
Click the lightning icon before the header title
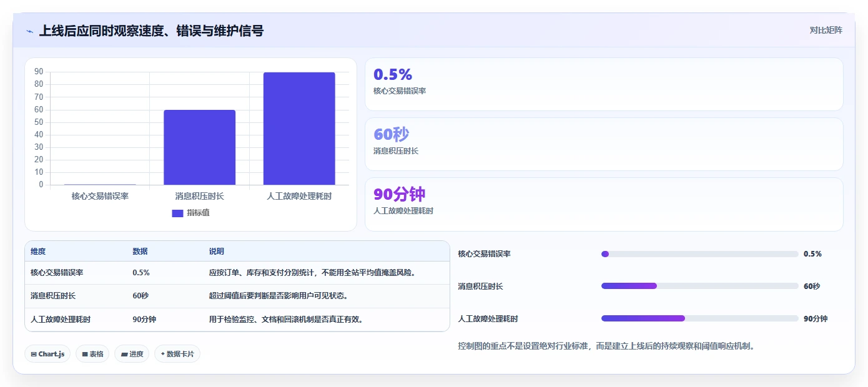point(29,31)
